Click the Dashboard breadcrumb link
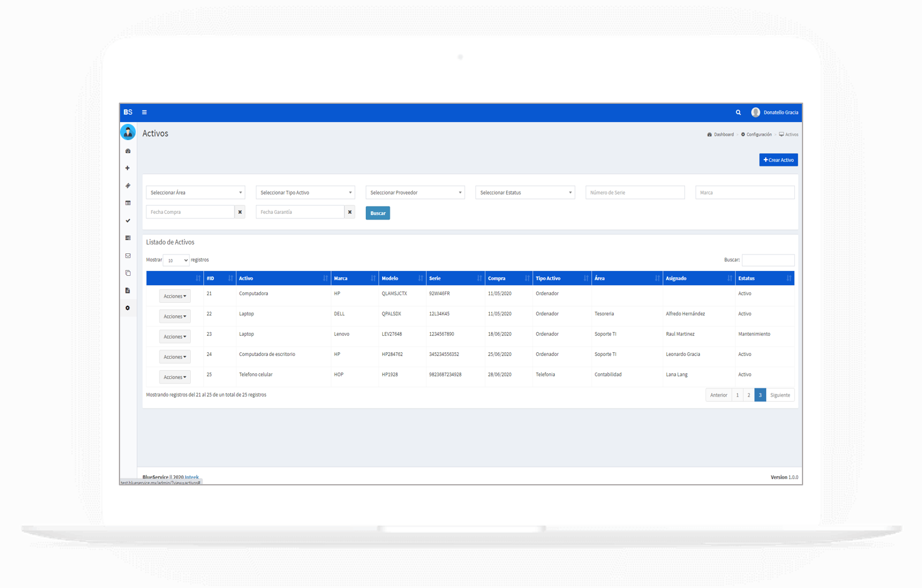This screenshot has width=922, height=588. tap(723, 134)
